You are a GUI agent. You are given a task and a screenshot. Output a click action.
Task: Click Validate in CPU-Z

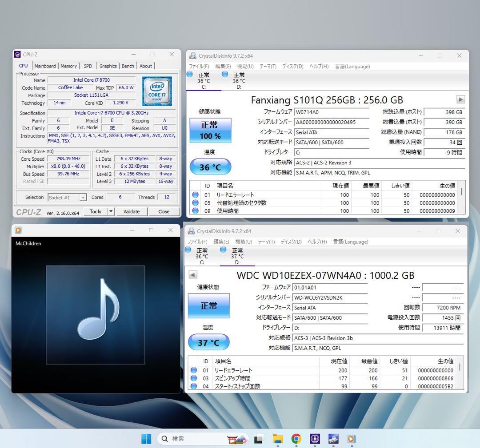[132, 212]
